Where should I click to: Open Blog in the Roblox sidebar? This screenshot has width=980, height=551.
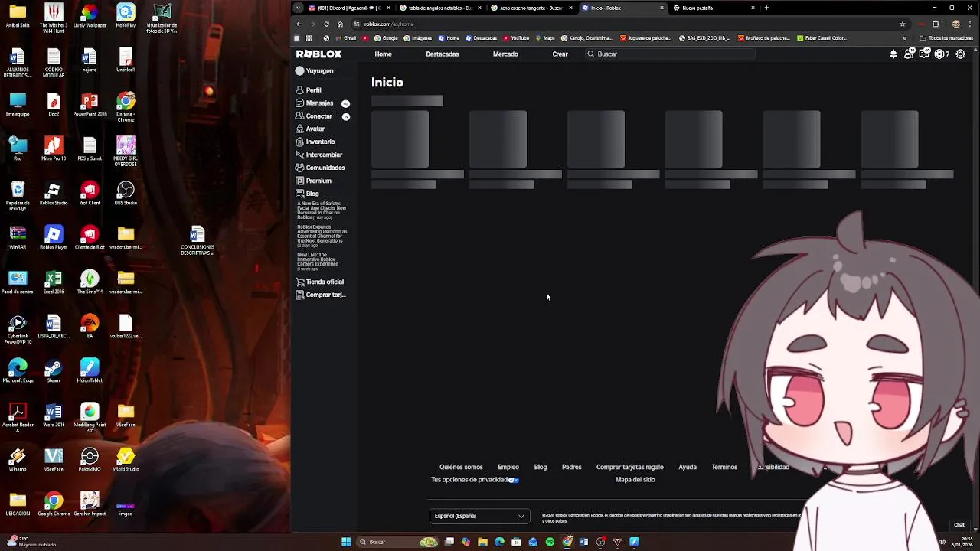(x=307, y=194)
